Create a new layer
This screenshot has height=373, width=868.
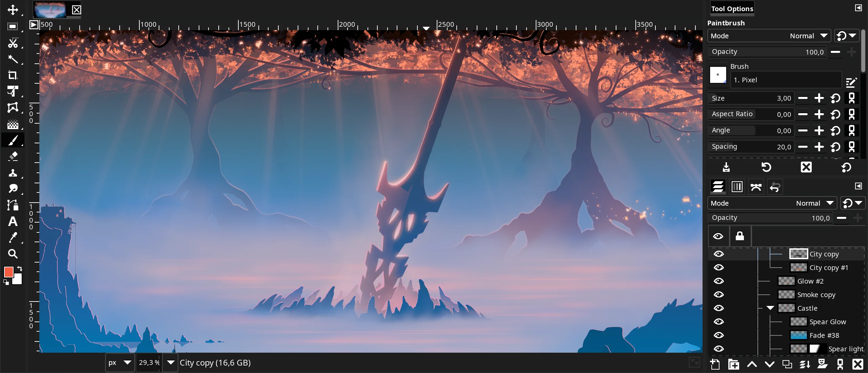tap(715, 364)
